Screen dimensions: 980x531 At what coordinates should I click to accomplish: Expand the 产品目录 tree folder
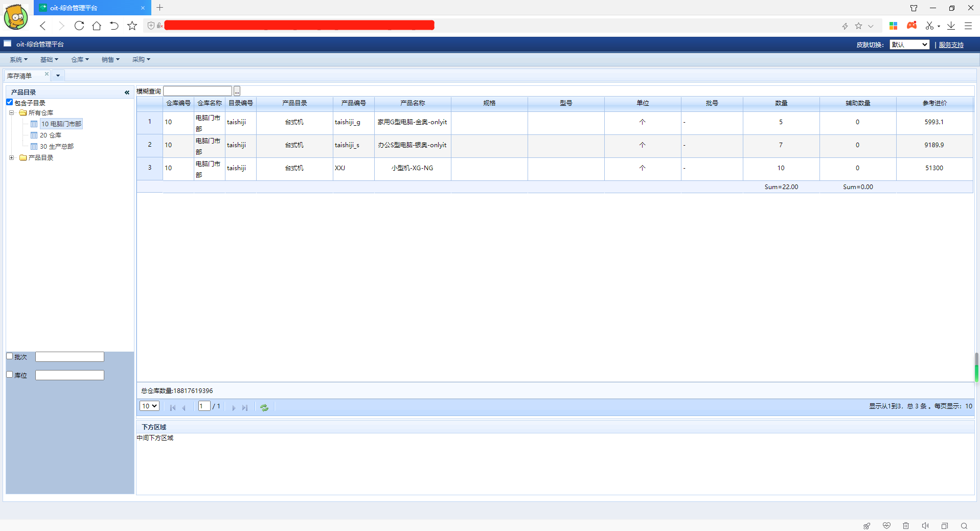[x=12, y=158]
